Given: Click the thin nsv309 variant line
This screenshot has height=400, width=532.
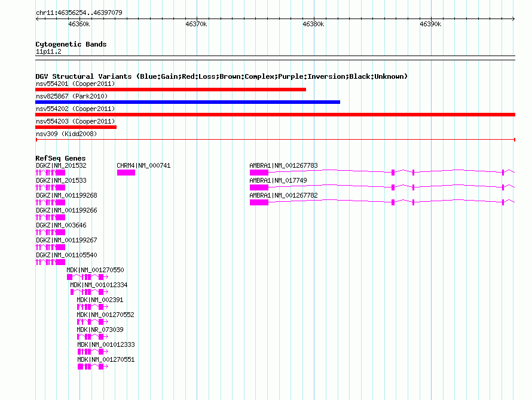Looking at the screenshot, I should [x=275, y=140].
